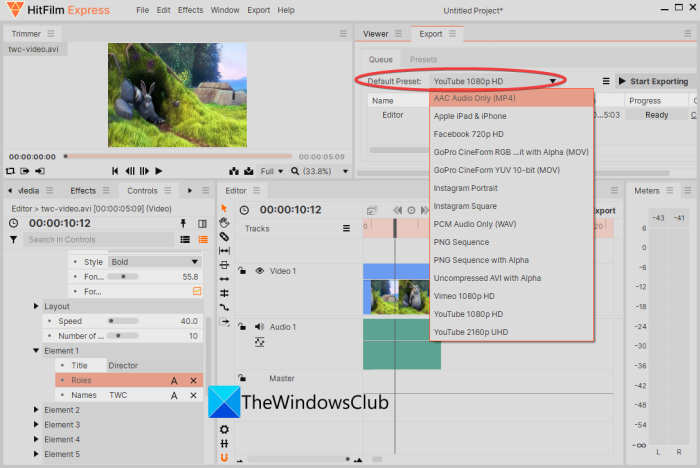This screenshot has width=700, height=468.
Task: Step forward one frame in Trimmer
Action: coord(144,171)
